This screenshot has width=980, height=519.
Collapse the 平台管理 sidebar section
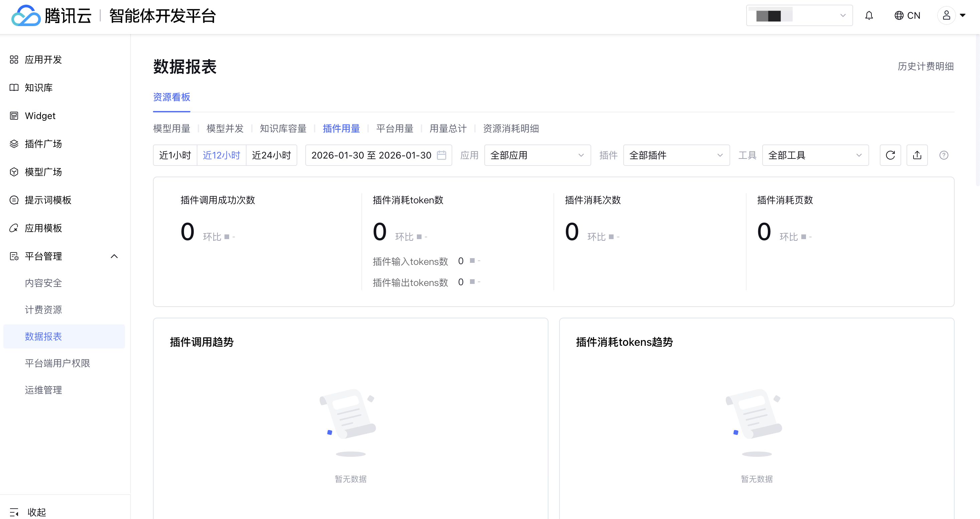pyautogui.click(x=114, y=256)
